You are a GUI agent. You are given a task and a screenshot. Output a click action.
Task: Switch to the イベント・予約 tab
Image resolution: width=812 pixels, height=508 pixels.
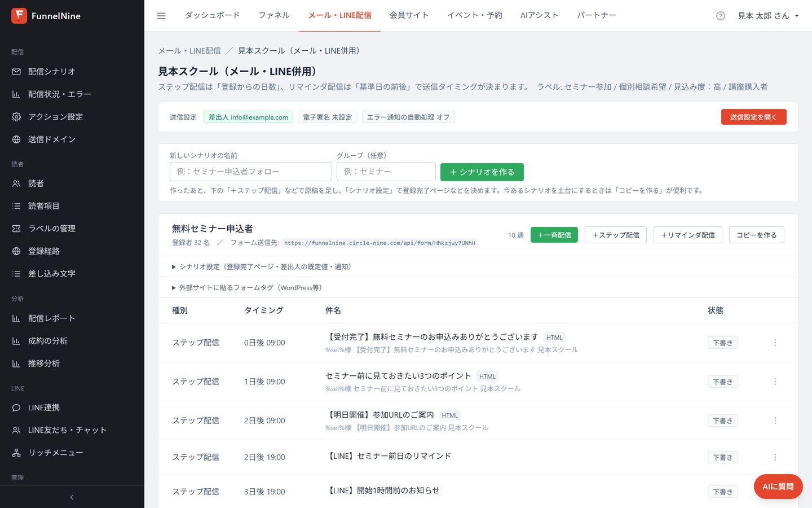point(475,15)
